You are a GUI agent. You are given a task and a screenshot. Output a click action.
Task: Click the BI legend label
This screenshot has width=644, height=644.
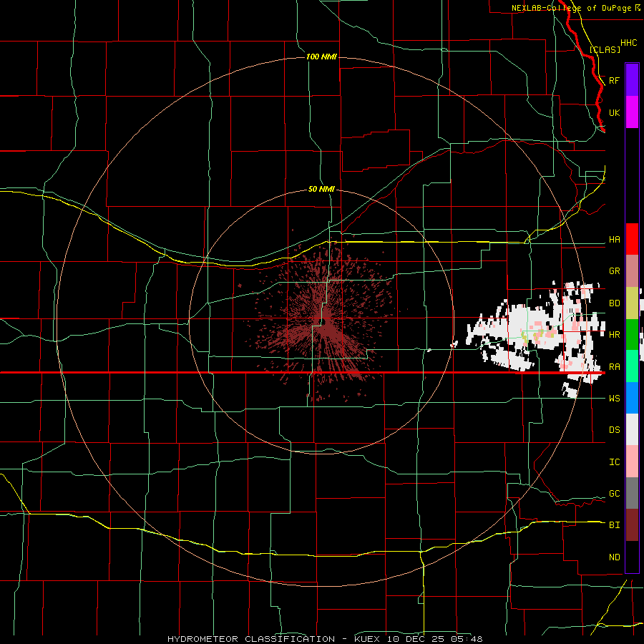[614, 525]
